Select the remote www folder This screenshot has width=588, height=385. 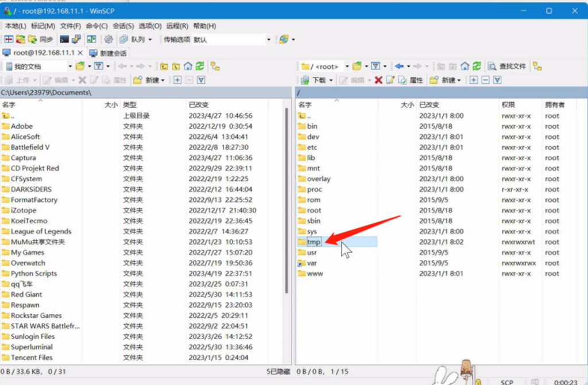point(315,273)
